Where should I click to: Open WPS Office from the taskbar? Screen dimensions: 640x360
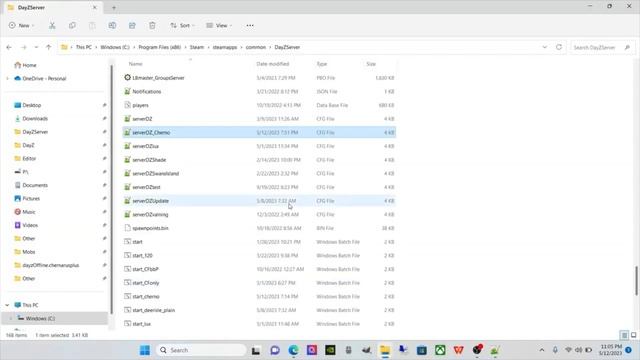(x=458, y=350)
